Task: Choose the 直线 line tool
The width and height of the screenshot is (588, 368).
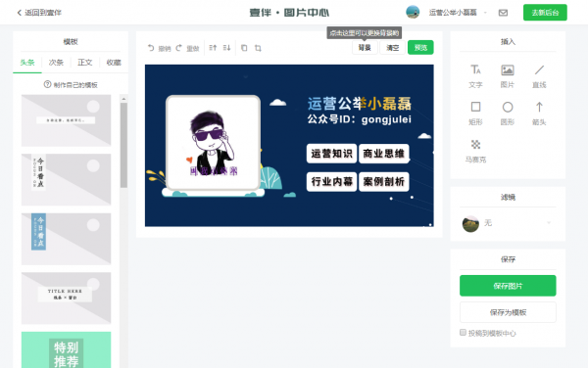Action: coord(539,76)
